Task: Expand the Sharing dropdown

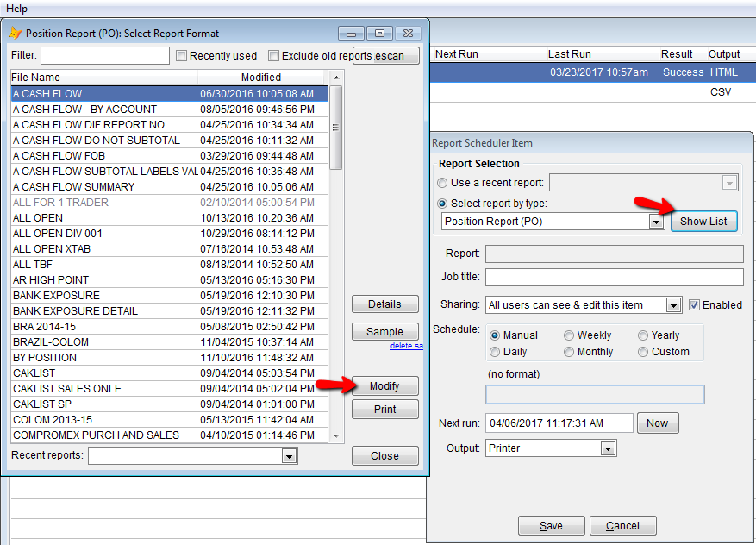Action: (673, 305)
